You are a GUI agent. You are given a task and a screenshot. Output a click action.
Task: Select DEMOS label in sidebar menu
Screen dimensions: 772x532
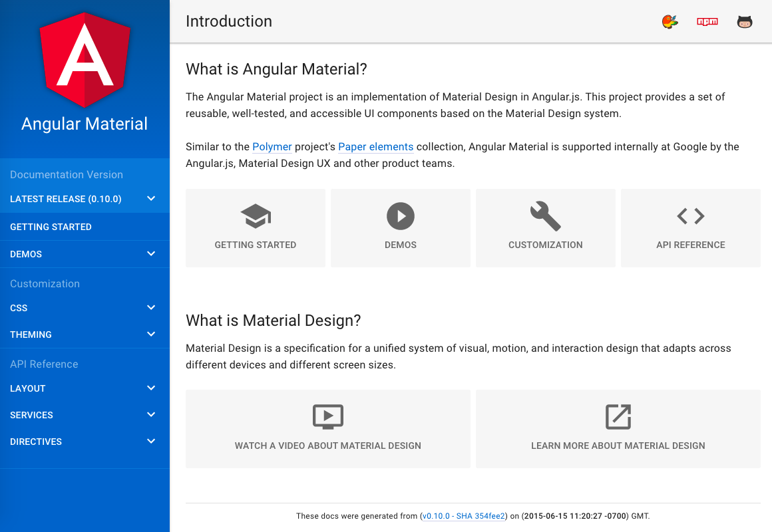click(x=26, y=255)
